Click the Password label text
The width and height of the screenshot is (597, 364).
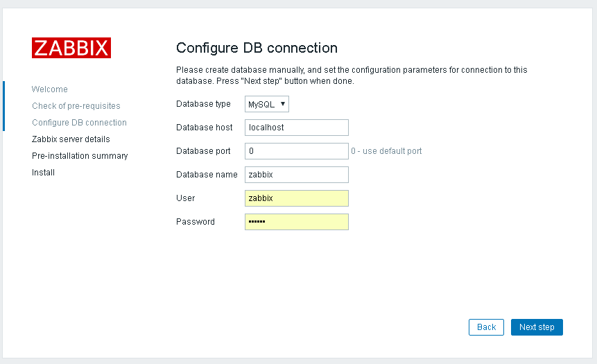click(196, 222)
